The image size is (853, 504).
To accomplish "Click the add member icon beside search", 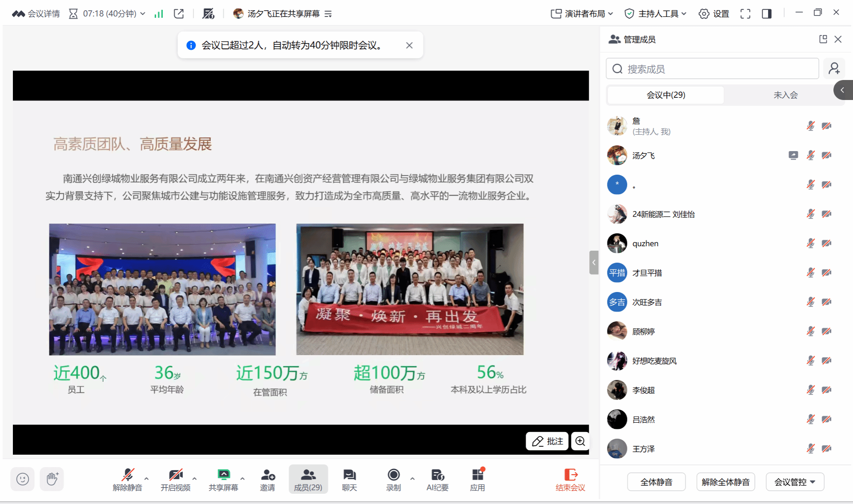I will click(x=834, y=69).
